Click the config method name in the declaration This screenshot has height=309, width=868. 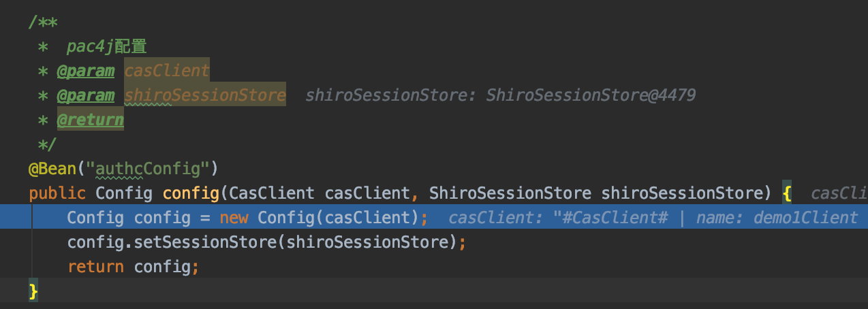pyautogui.click(x=191, y=193)
